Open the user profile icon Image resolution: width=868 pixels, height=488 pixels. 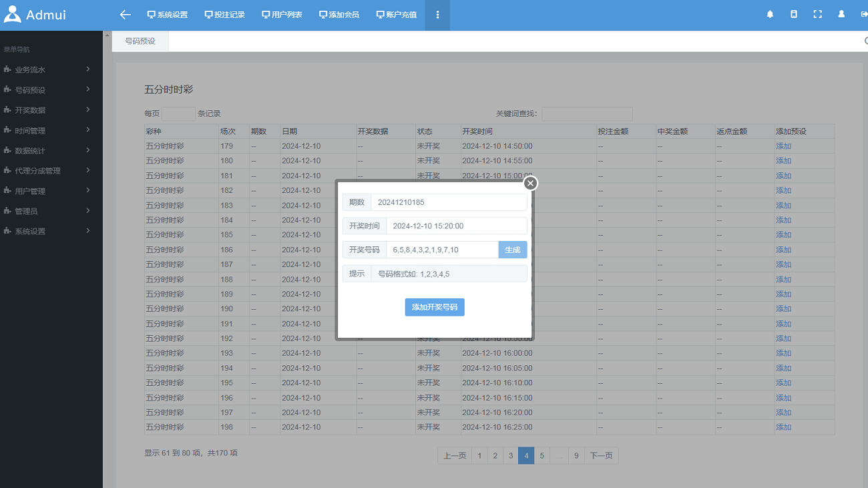[x=841, y=14]
